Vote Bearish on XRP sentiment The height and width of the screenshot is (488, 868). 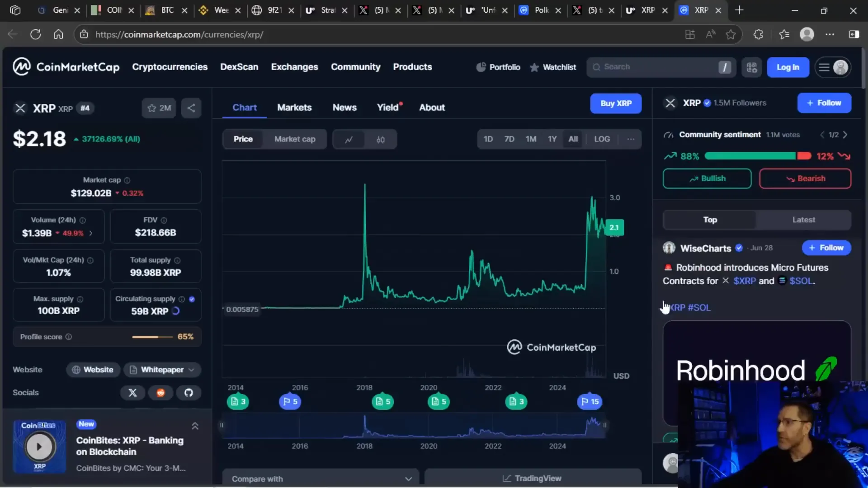pyautogui.click(x=805, y=178)
